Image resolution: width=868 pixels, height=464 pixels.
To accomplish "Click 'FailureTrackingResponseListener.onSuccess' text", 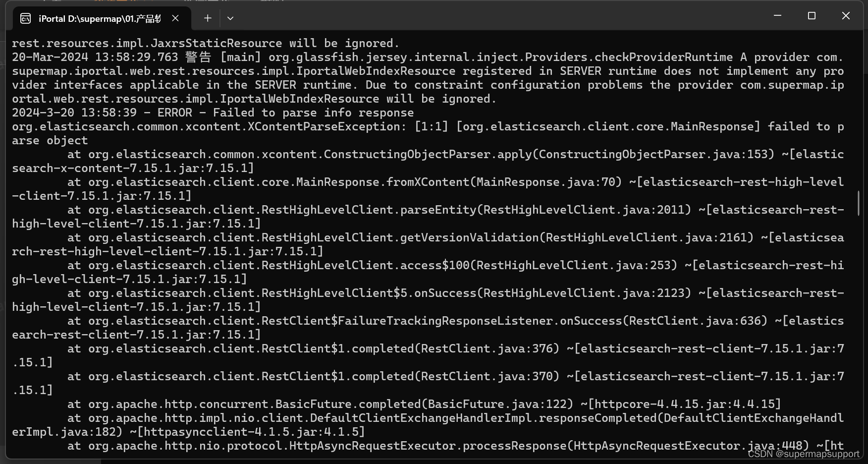I will pyautogui.click(x=480, y=321).
